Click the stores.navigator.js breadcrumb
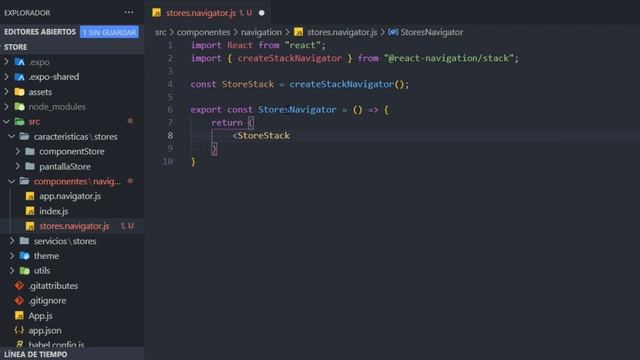640x360 pixels. tap(342, 32)
